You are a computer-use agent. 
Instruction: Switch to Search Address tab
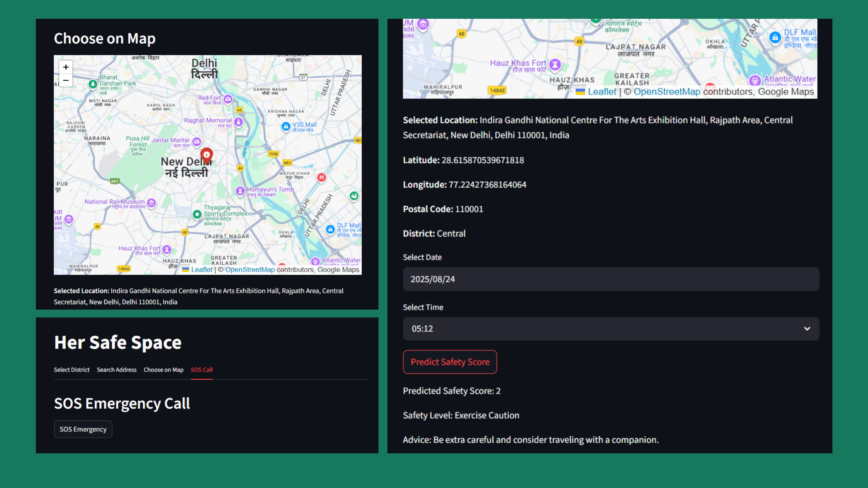point(117,369)
